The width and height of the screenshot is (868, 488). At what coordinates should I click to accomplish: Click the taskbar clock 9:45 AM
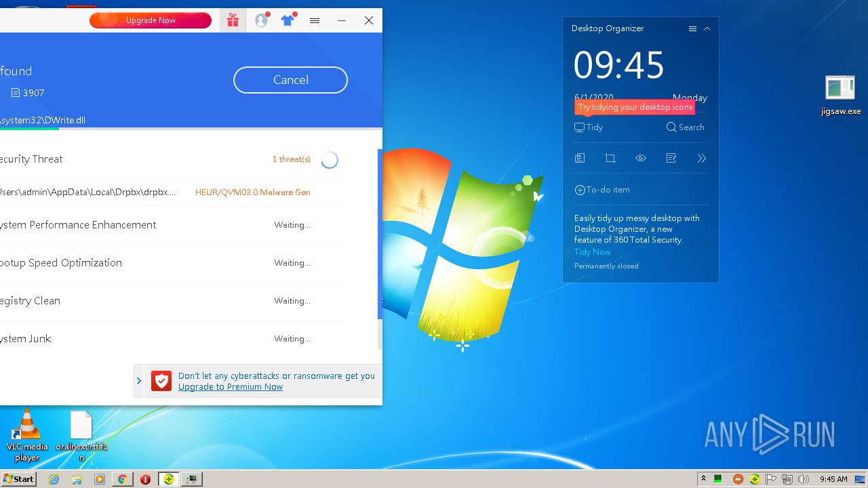[x=833, y=479]
